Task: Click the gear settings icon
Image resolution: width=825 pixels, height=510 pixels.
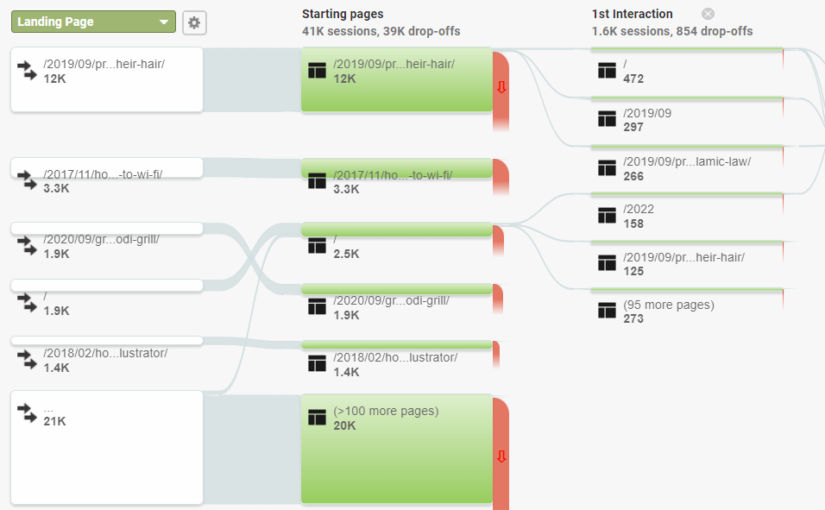Action: click(194, 22)
